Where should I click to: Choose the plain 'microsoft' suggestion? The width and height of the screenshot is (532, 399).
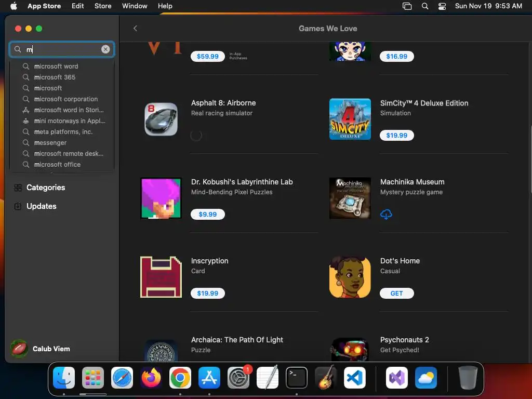tap(62, 88)
